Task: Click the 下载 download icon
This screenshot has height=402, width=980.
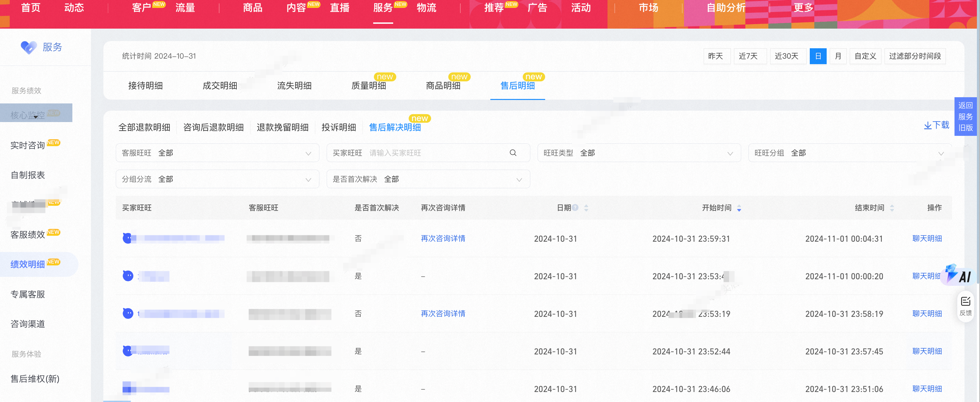Action: pyautogui.click(x=928, y=125)
